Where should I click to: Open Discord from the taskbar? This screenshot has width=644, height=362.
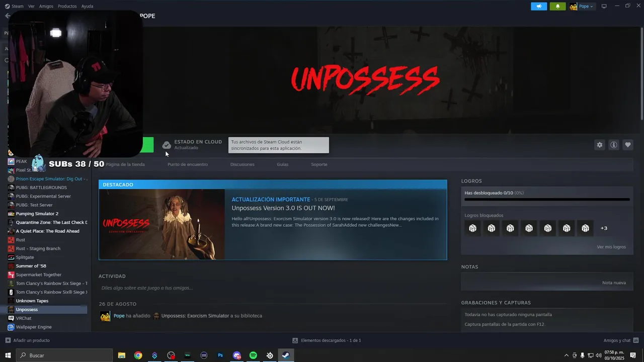pos(237,355)
